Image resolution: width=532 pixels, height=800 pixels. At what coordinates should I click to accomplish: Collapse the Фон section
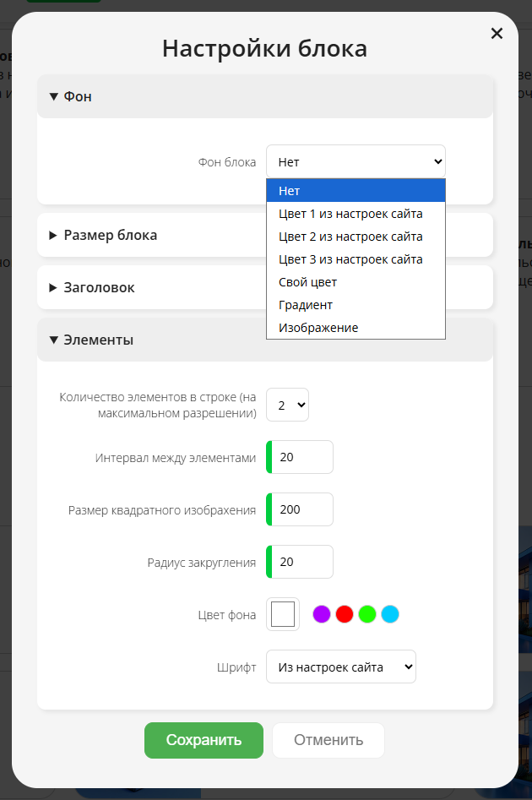click(x=264, y=96)
